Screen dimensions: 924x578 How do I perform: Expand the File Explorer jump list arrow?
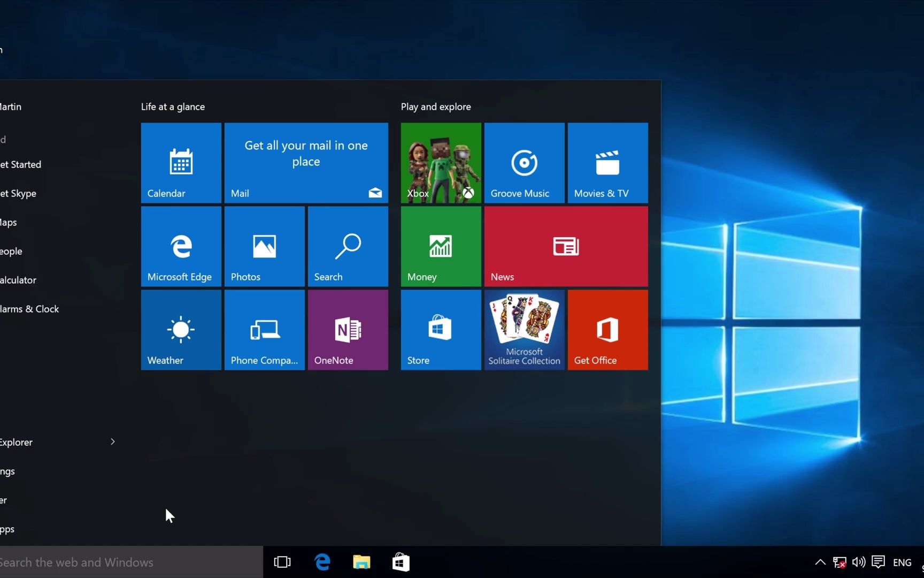point(112,442)
